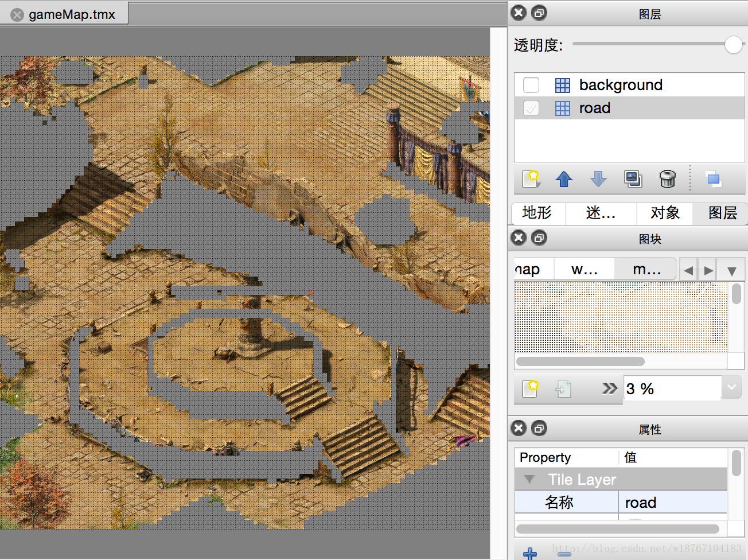Switch to the 迷… tab
Viewport: 748px width, 560px height.
[601, 213]
